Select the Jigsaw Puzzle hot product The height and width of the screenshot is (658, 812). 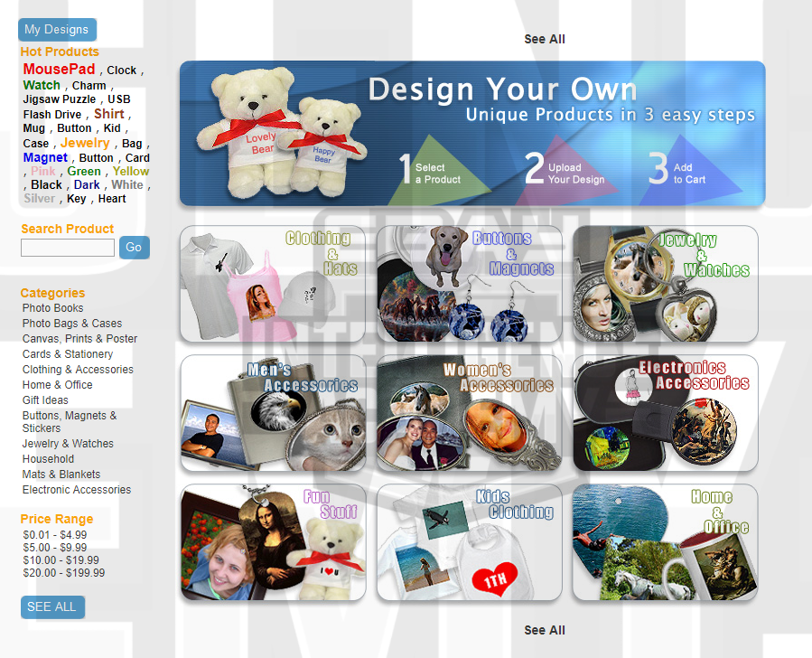tap(59, 99)
